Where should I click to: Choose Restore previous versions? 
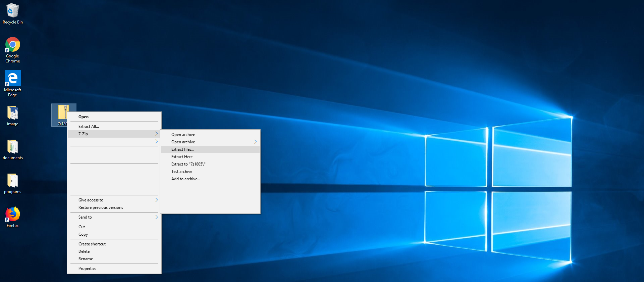(114, 207)
